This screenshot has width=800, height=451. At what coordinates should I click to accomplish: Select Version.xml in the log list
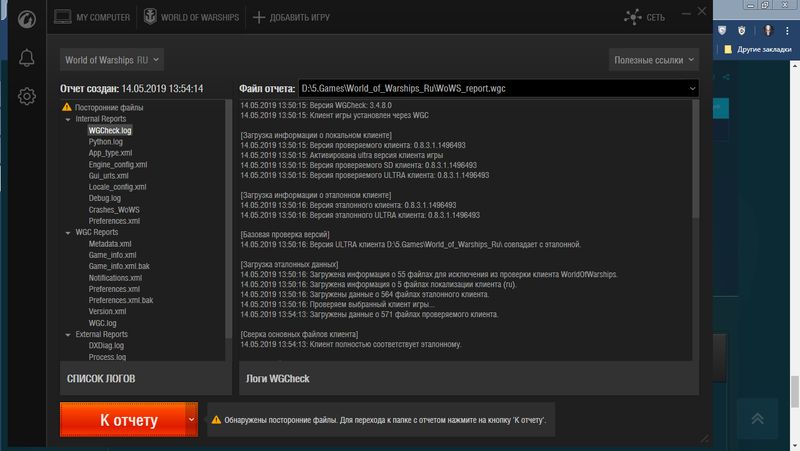point(107,311)
